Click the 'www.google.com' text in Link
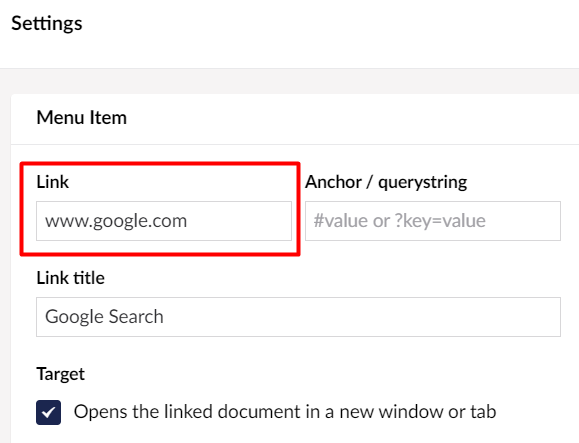 116,222
